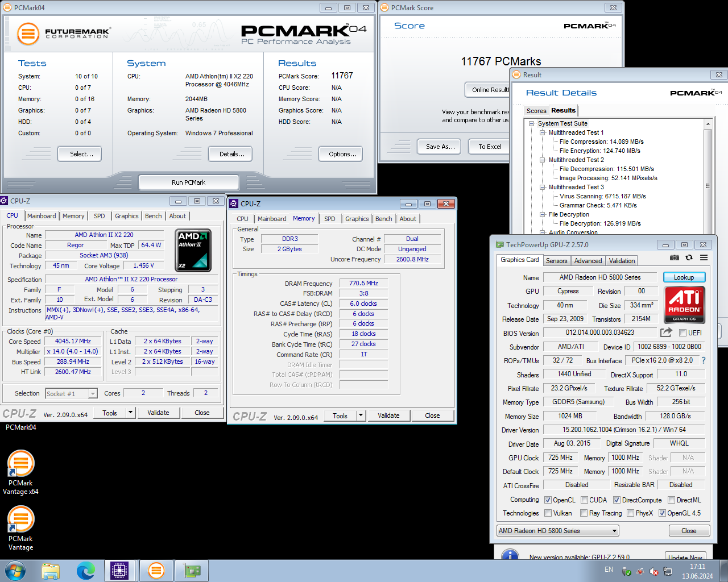
Task: Switch to PCMark taskbar icon
Action: pyautogui.click(x=156, y=571)
